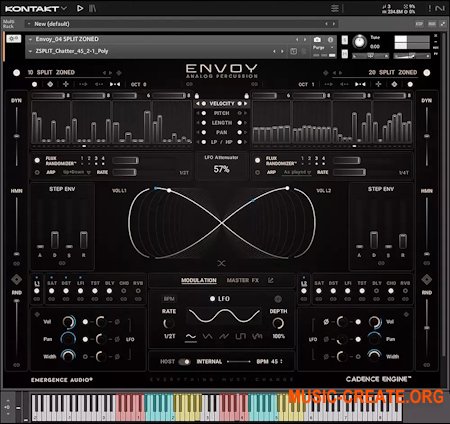Click the left sequencer move cross icon
450x424 pixels.
(66, 84)
